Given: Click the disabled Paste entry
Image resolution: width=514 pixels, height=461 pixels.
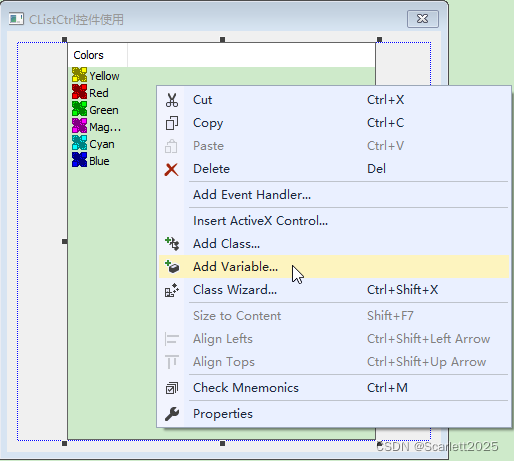Looking at the screenshot, I should (334, 146).
